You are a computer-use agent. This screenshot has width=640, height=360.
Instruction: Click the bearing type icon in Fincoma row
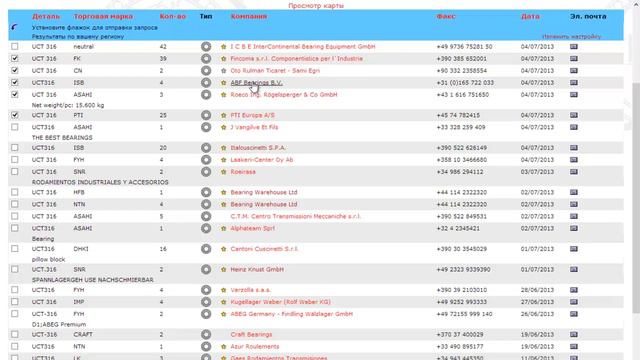pyautogui.click(x=206, y=58)
